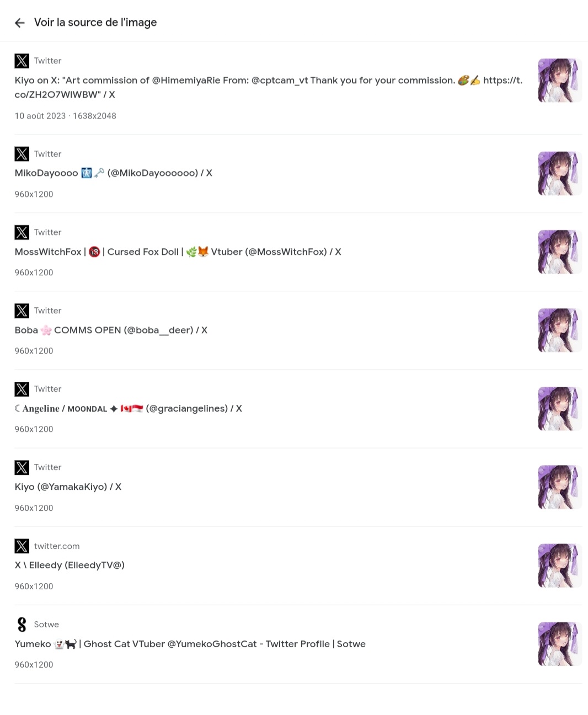The height and width of the screenshot is (715, 588).
Task: Open Boba COMMS OPEN (@boba__deer) link
Action: point(111,330)
